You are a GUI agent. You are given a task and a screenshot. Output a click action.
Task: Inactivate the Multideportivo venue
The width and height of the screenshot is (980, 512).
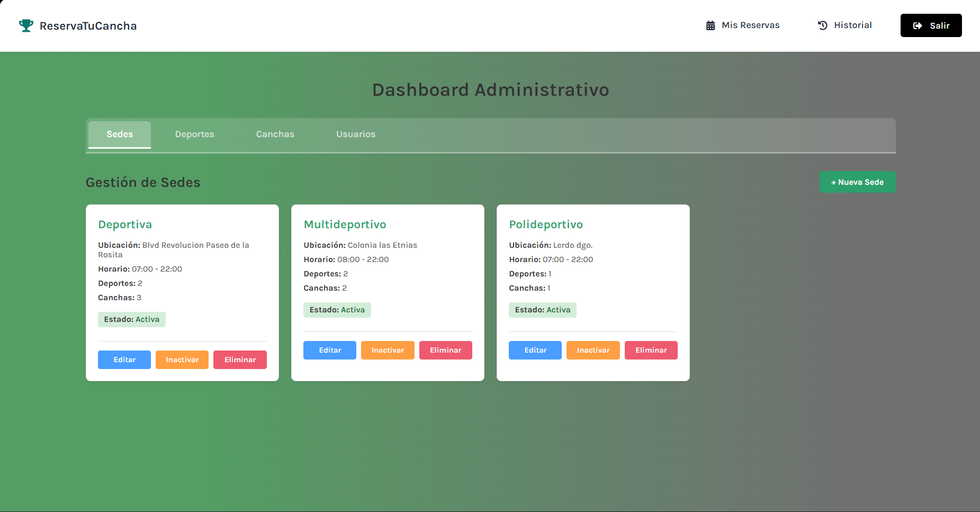(388, 350)
